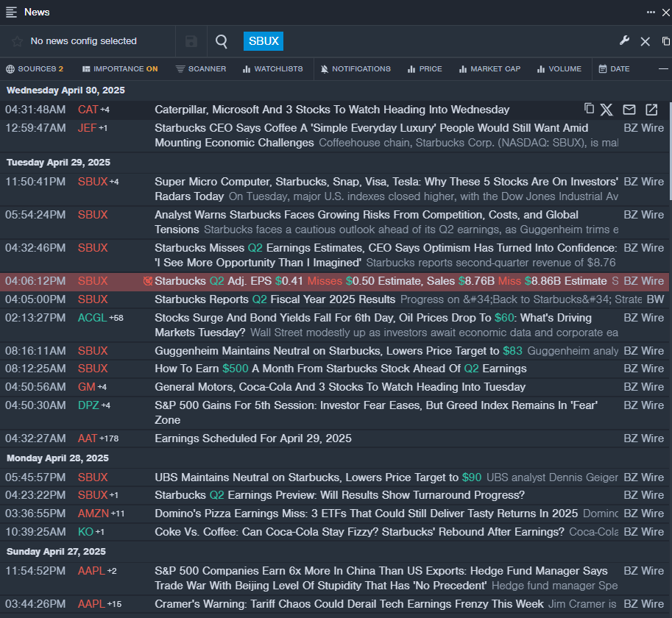672x618 pixels.
Task: Toggle the Importance ON filter
Action: [x=120, y=69]
